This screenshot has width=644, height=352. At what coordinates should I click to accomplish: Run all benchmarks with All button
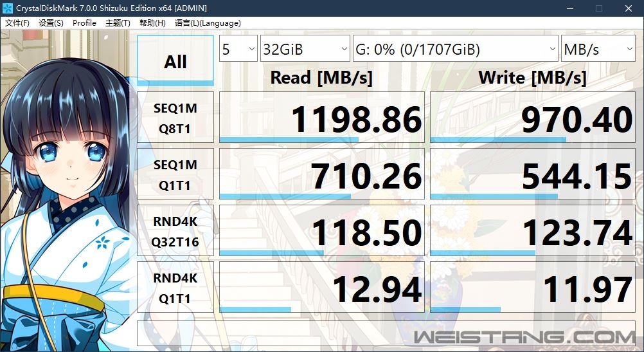point(175,61)
